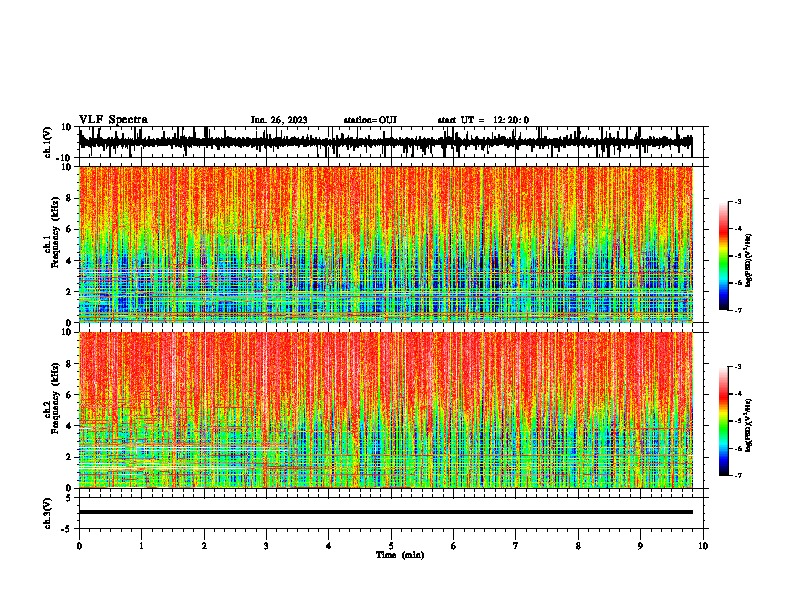Screen dimensions: 792x612
Task: Click the "-3" label on ch.2 color bar
Action: click(738, 367)
